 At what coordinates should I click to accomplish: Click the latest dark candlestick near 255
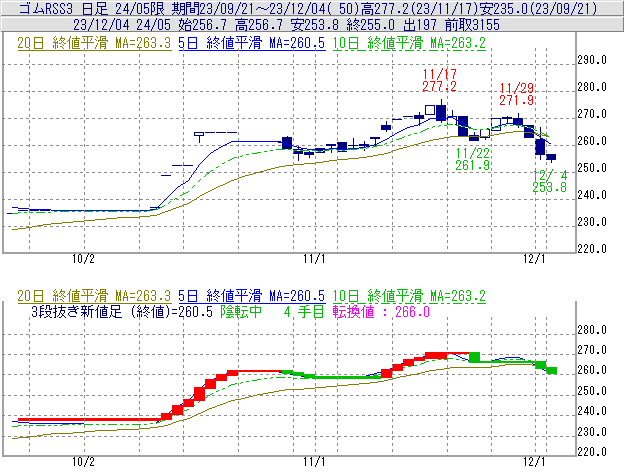click(551, 158)
